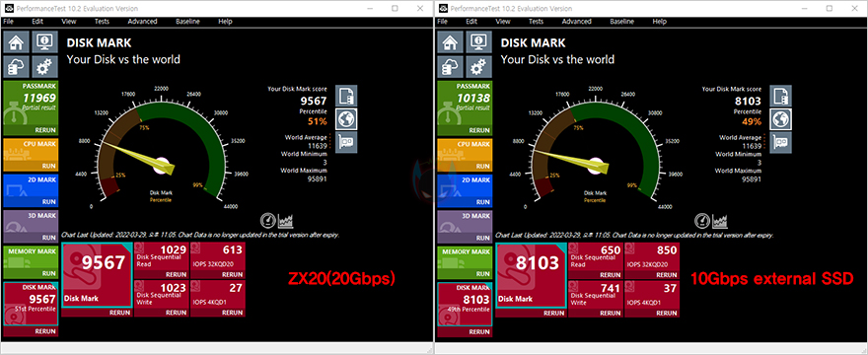Click the hardware card icon in left window

[x=346, y=142]
